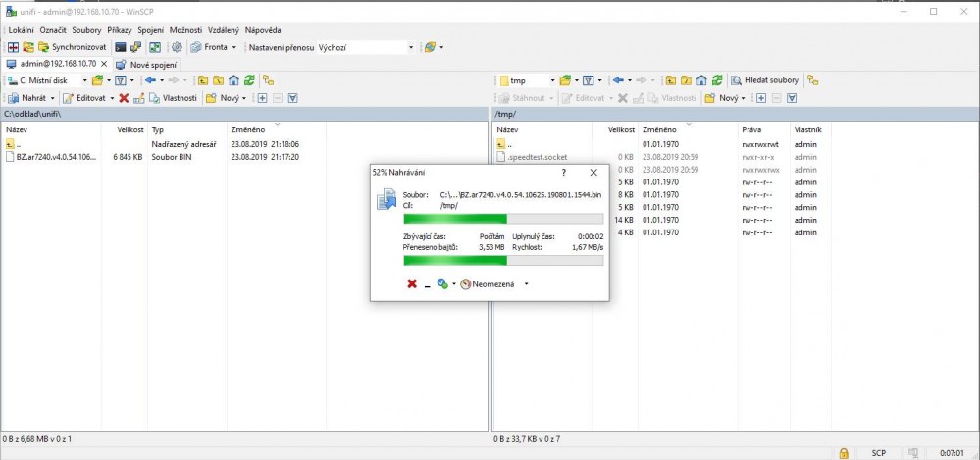Open the Nové spojení tab
Image resolution: width=980 pixels, height=460 pixels.
coord(148,64)
